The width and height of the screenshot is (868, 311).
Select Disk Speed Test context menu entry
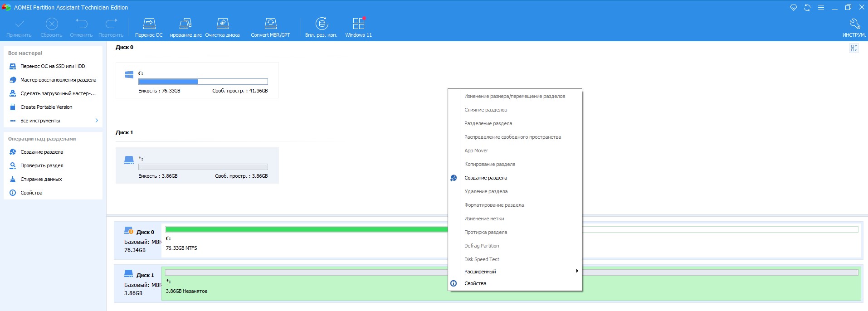[x=515, y=259]
